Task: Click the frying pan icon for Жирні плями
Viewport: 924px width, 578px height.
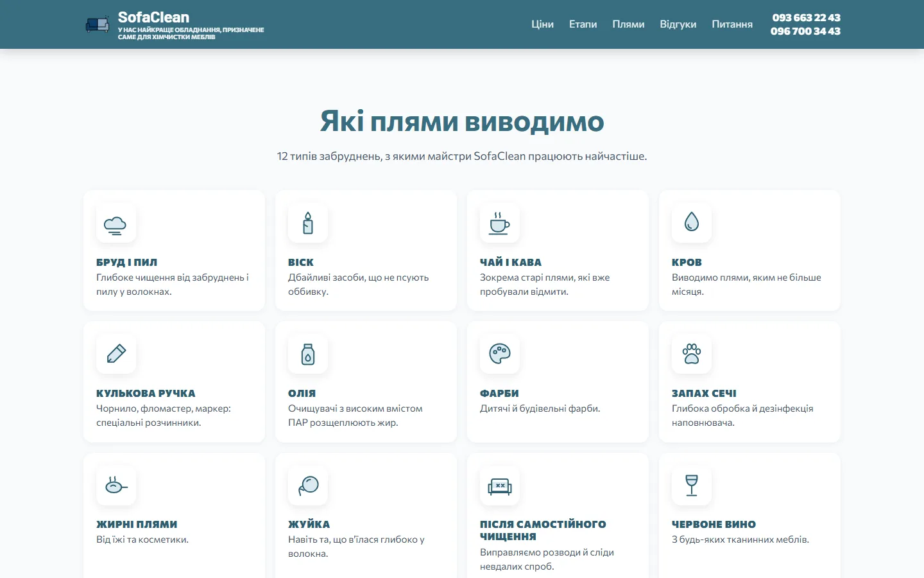Action: [116, 485]
